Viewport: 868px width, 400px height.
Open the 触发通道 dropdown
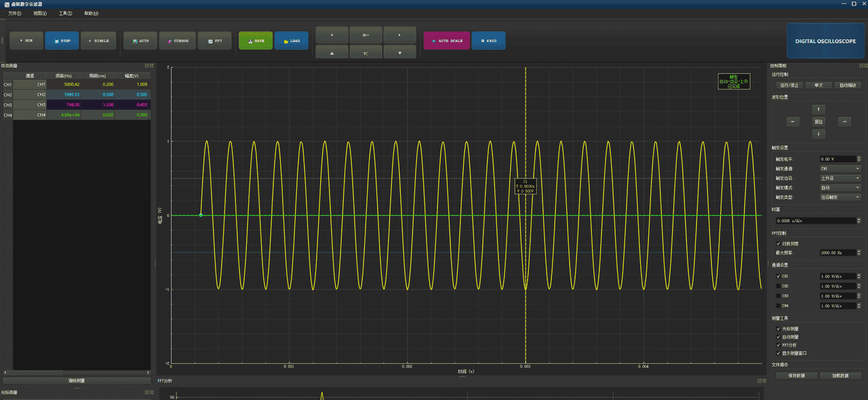tap(840, 169)
